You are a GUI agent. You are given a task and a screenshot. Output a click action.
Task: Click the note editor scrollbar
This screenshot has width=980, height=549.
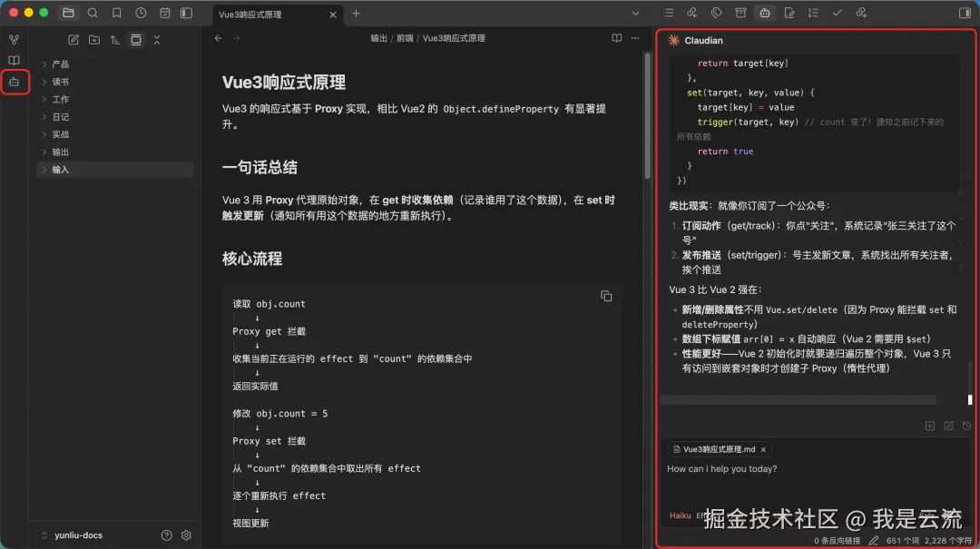click(647, 115)
